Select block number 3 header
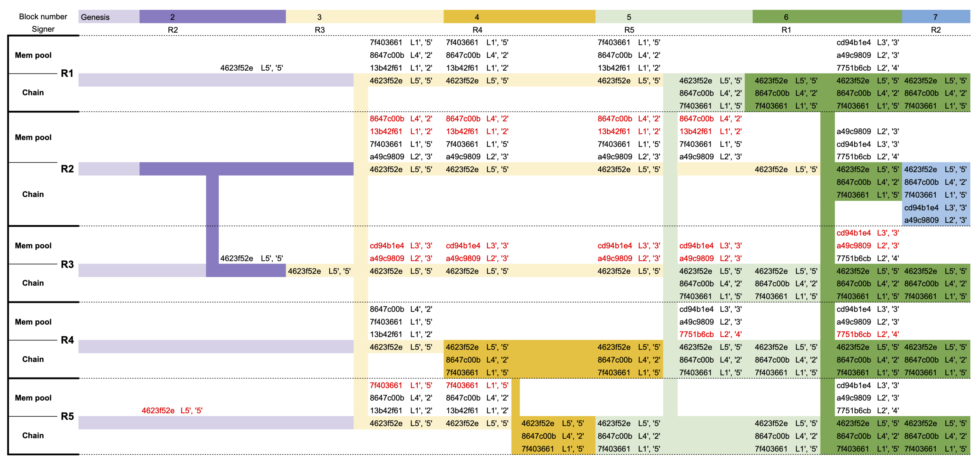This screenshot has width=980, height=464. coord(319,17)
